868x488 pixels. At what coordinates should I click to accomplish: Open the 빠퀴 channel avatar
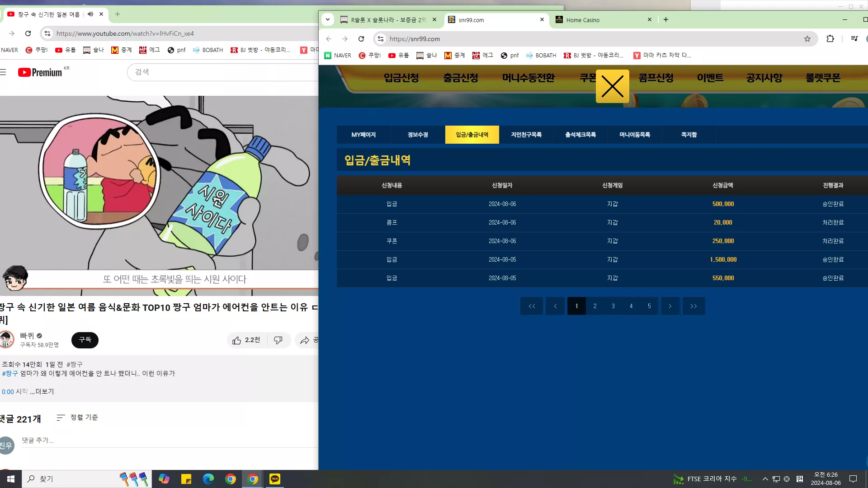coord(6,340)
